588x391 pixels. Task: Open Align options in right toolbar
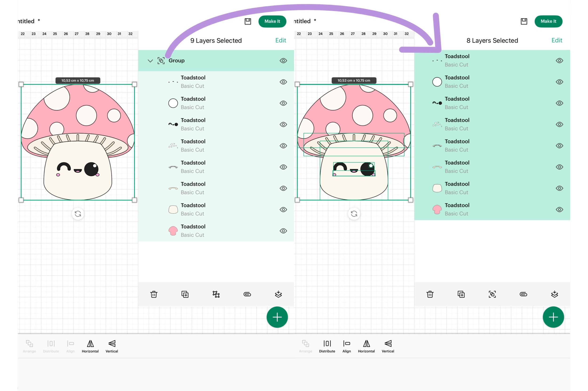[346, 346]
